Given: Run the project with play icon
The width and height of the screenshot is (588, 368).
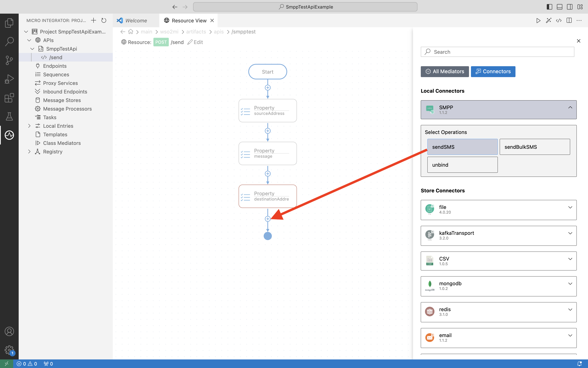Looking at the screenshot, I should (538, 20).
